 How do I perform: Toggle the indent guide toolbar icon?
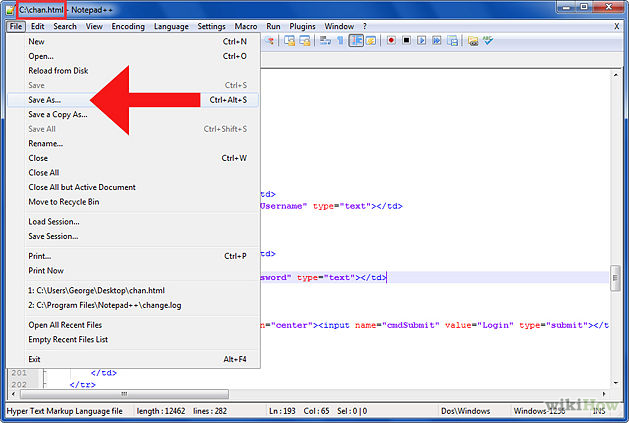tap(356, 41)
